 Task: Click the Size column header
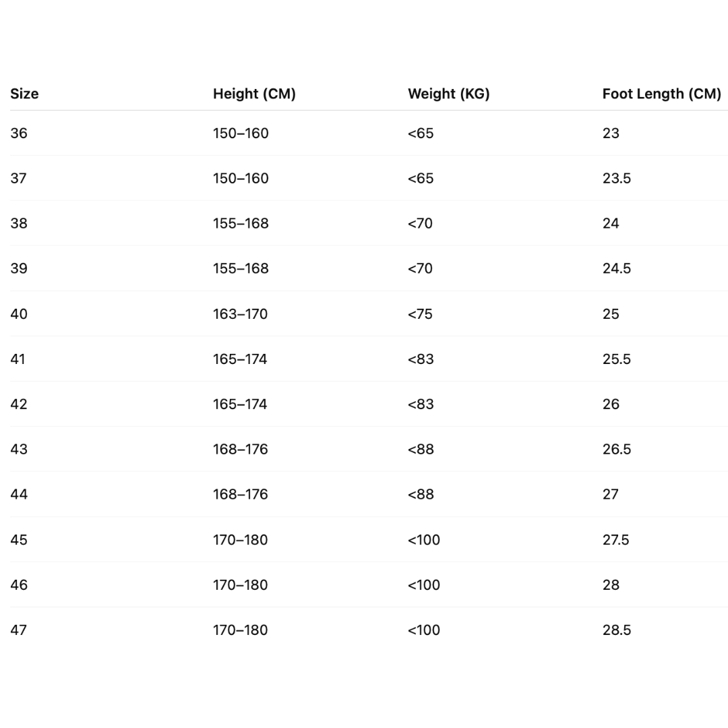tap(24, 94)
